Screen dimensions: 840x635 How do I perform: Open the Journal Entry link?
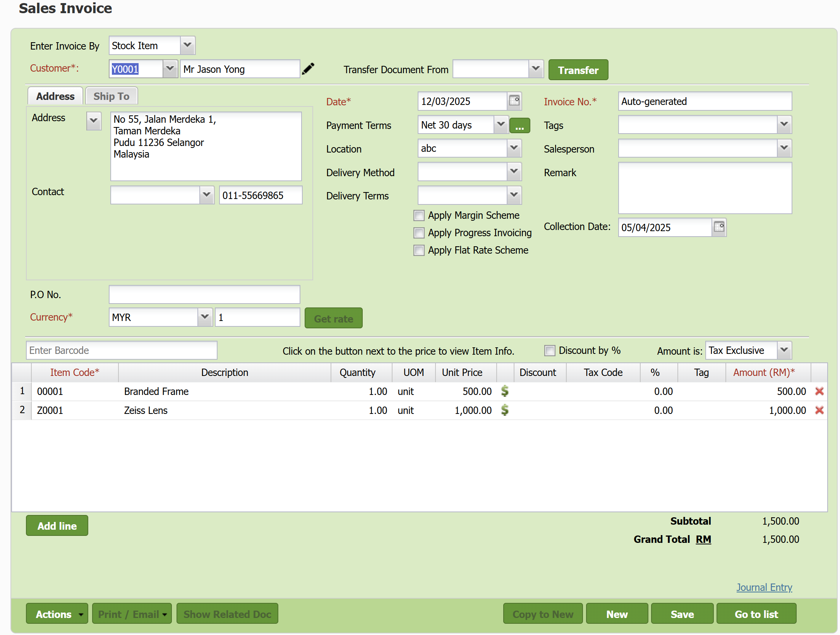(764, 587)
